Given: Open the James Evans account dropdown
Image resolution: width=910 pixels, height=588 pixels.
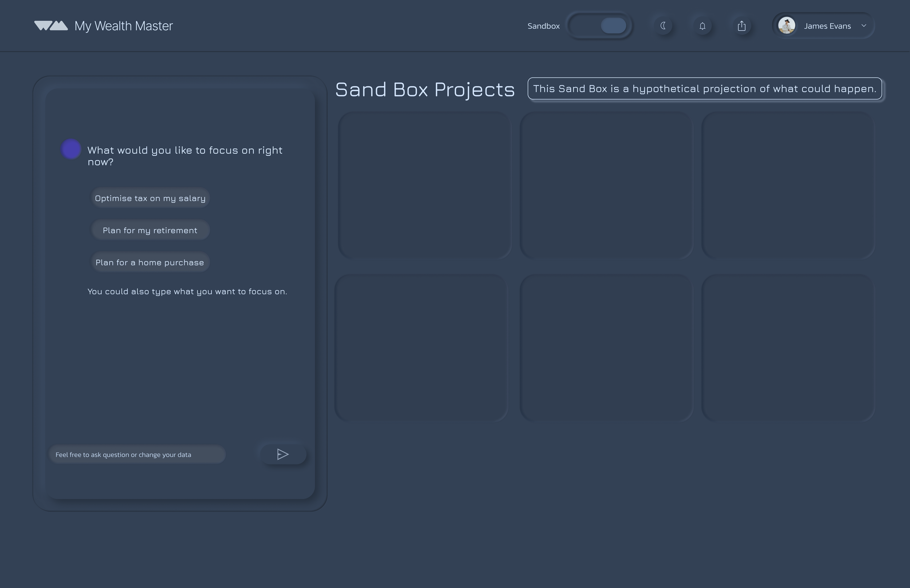Looking at the screenshot, I should click(x=827, y=25).
